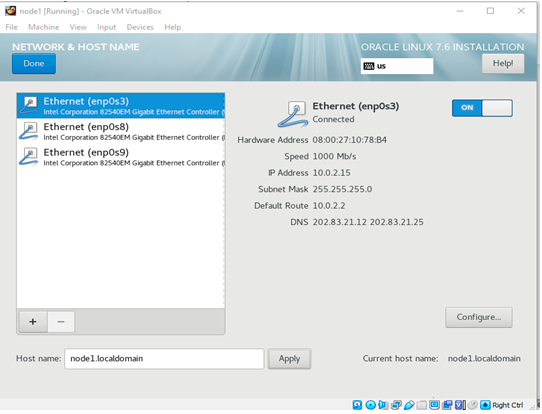The height and width of the screenshot is (414, 542).
Task: Minimize the VirtualBox window
Action: pos(460,11)
